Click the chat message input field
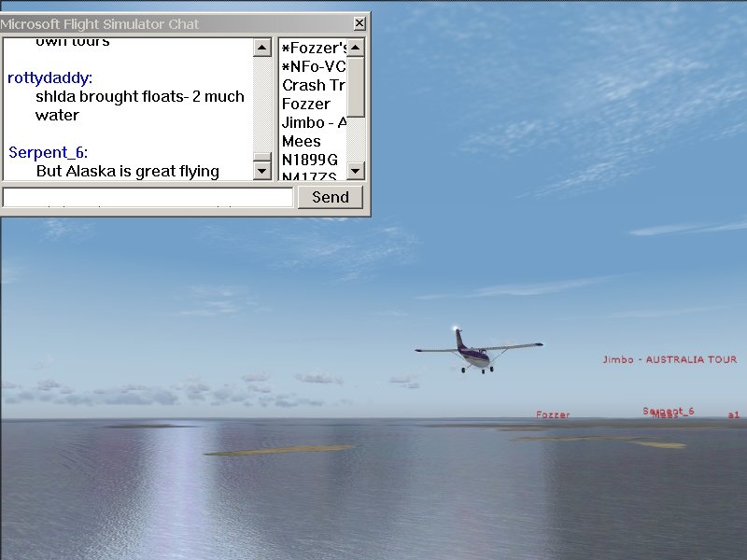The image size is (747, 560). click(148, 197)
